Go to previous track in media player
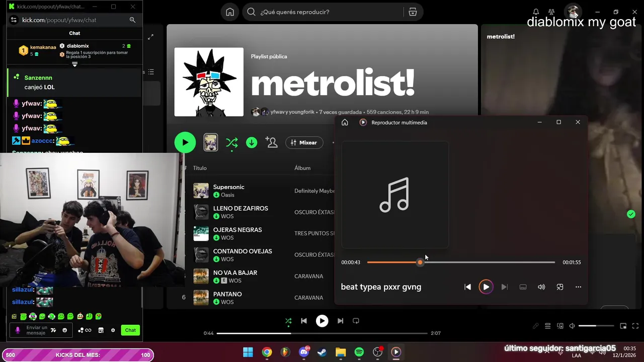 pos(467,287)
